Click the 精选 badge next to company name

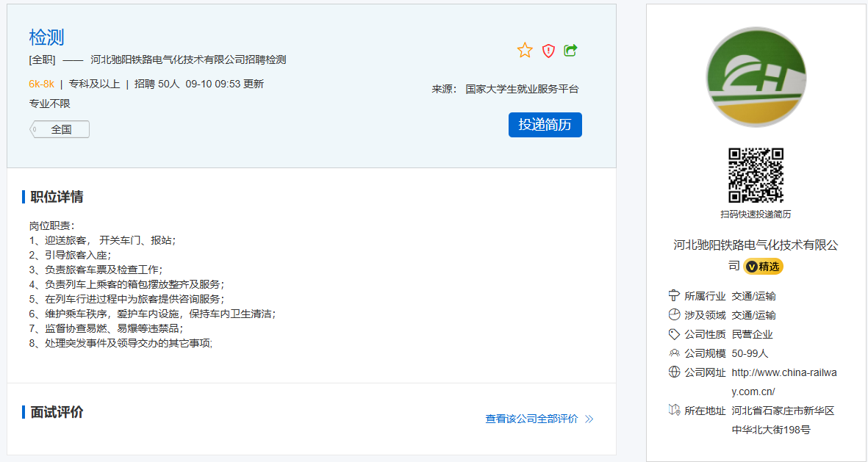764,267
